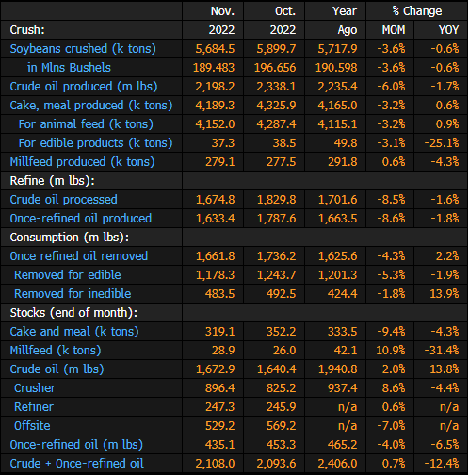469x476 pixels.
Task: Select the For animal feed (k tons) label
Action: coord(86,124)
